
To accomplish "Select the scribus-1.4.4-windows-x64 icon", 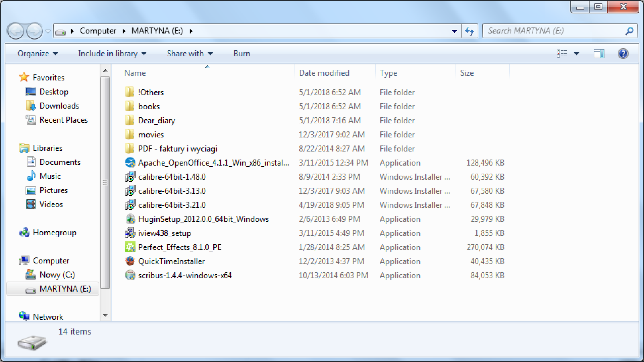I will click(130, 275).
